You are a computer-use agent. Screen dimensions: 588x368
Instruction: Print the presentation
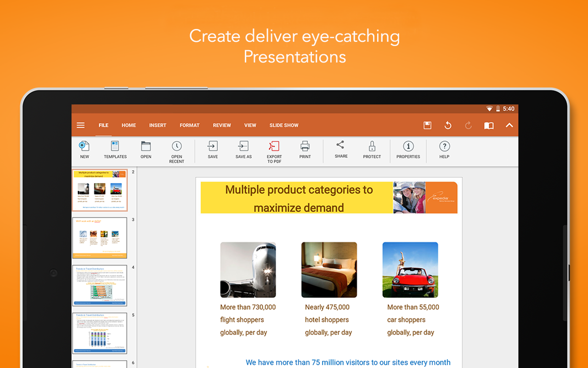pos(305,150)
